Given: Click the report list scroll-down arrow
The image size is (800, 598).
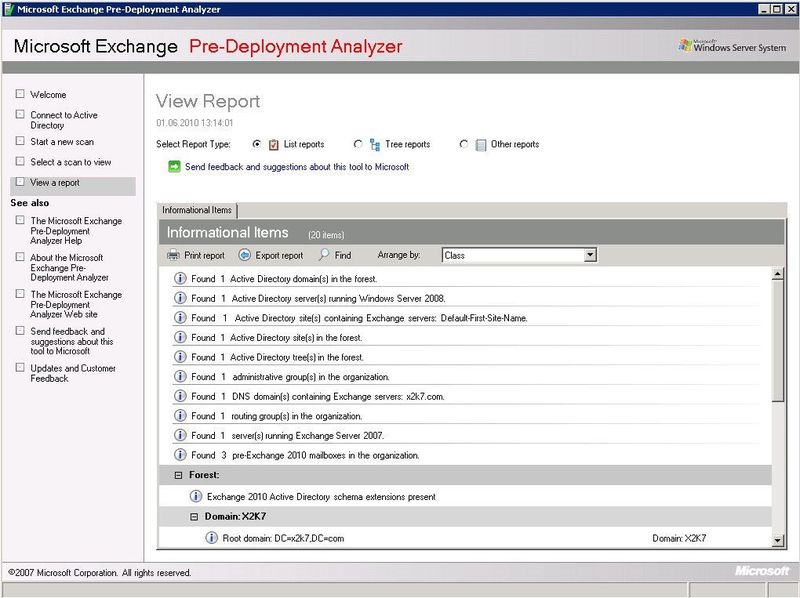Looking at the screenshot, I should pyautogui.click(x=778, y=540).
